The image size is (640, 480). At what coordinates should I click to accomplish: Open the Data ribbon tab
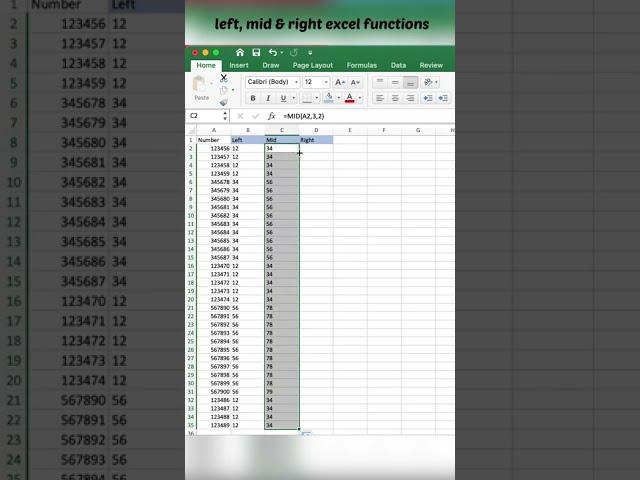click(x=398, y=65)
